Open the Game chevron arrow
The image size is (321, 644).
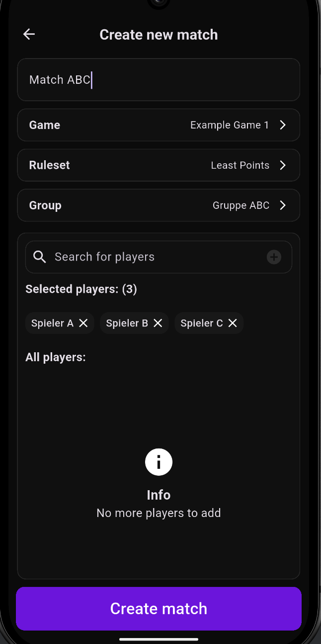click(x=283, y=125)
